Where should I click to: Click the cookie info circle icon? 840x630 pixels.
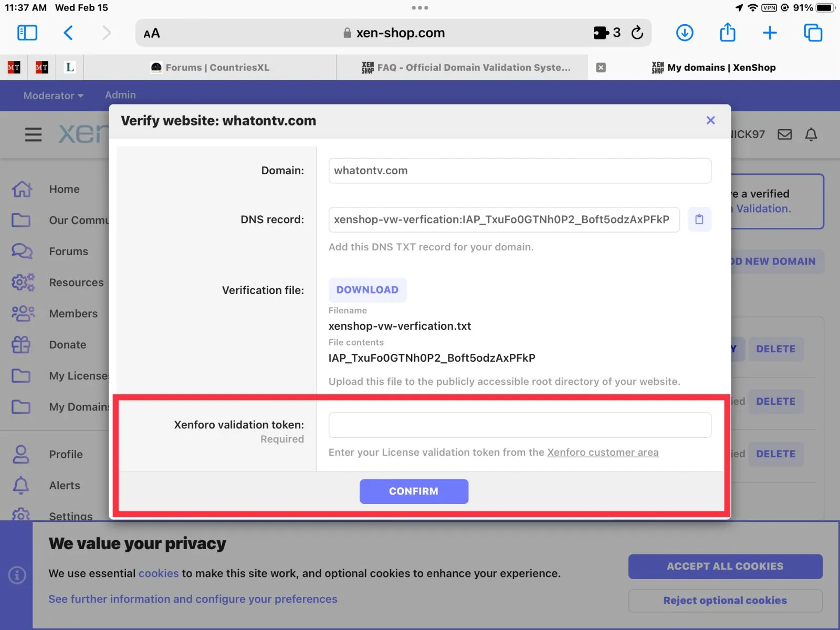pos(17,575)
